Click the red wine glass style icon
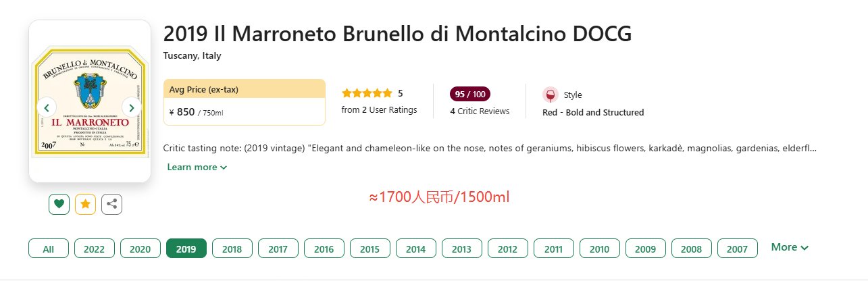Viewport: 868px width, 283px height. coord(550,95)
